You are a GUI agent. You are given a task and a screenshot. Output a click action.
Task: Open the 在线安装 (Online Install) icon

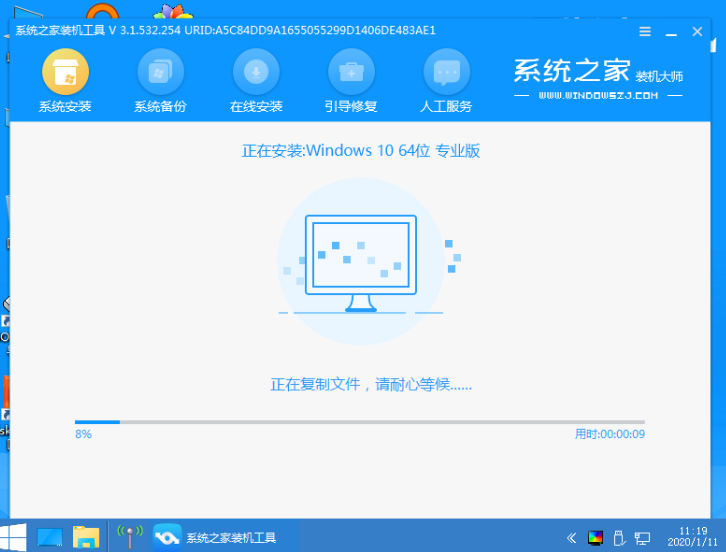[x=256, y=72]
